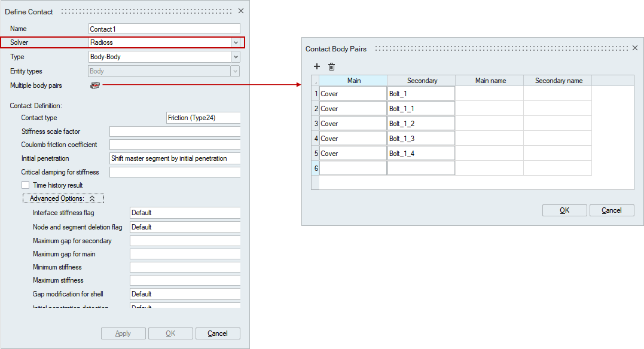The image size is (644, 349).
Task: Open the Contact type Friction (Type24) field
Action: pyautogui.click(x=203, y=118)
